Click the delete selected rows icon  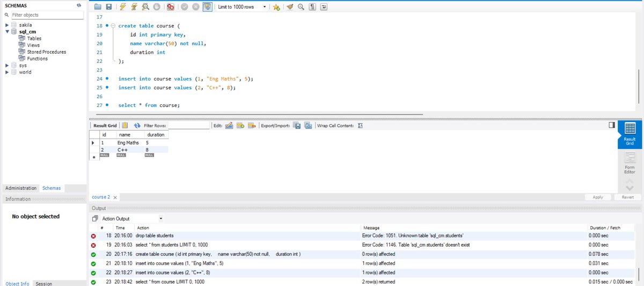[x=251, y=125]
